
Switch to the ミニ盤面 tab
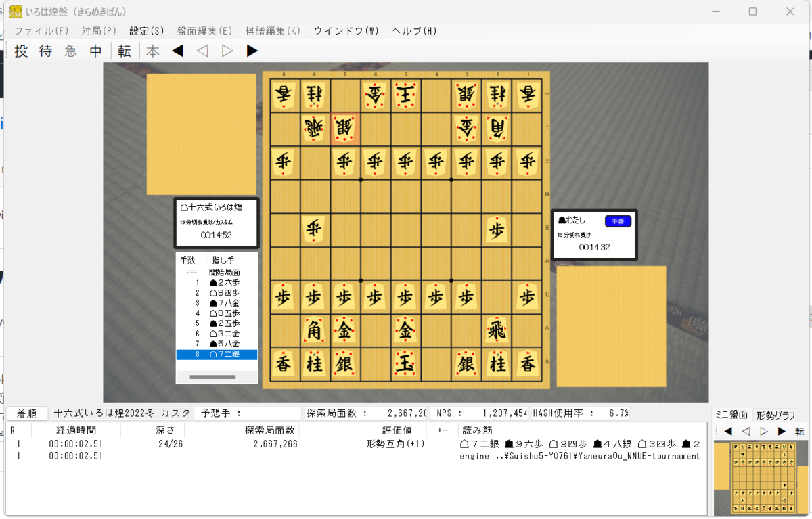pyautogui.click(x=732, y=415)
